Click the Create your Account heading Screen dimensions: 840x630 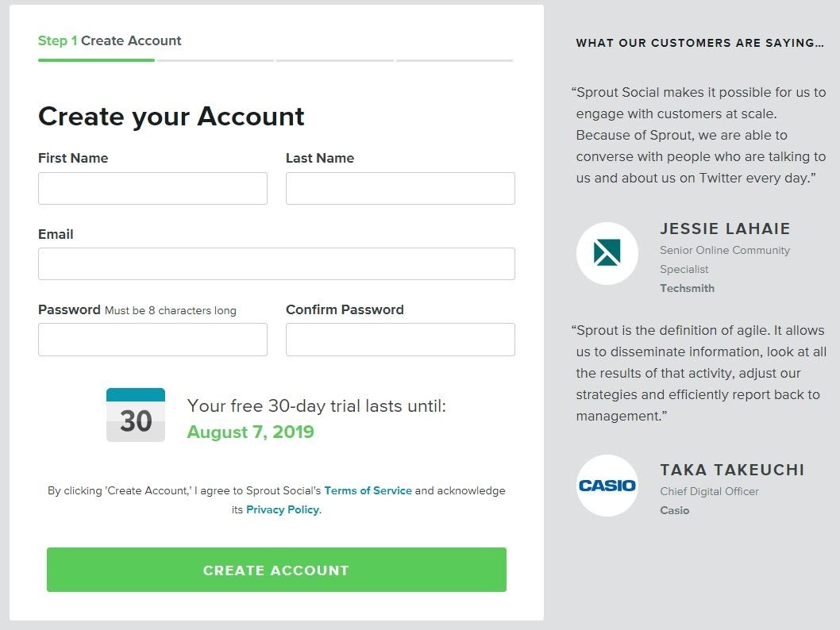[171, 117]
